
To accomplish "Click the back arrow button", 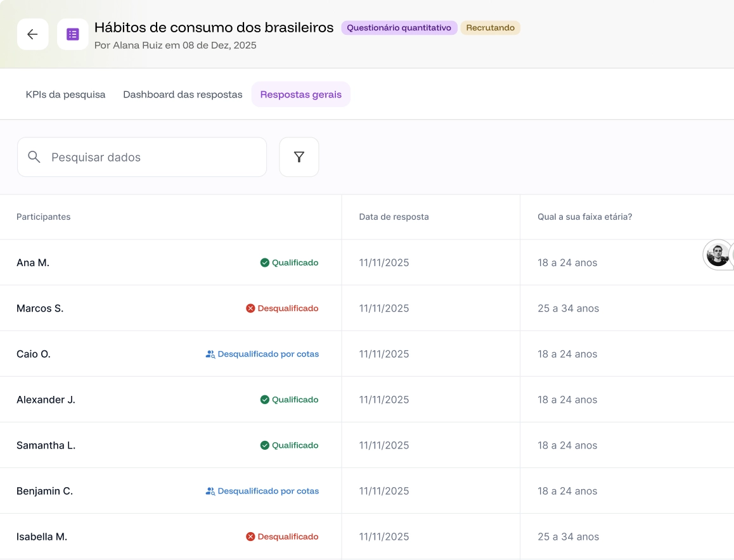I will coord(32,34).
